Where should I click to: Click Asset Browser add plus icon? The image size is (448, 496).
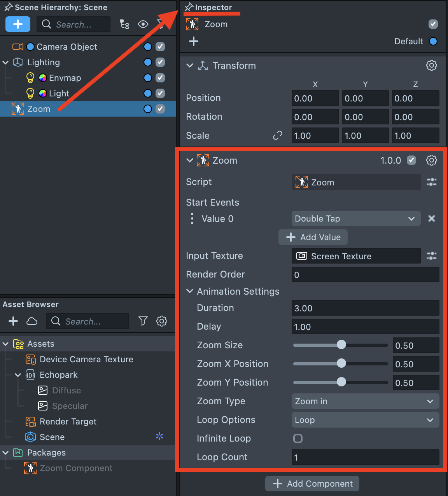pyautogui.click(x=13, y=321)
